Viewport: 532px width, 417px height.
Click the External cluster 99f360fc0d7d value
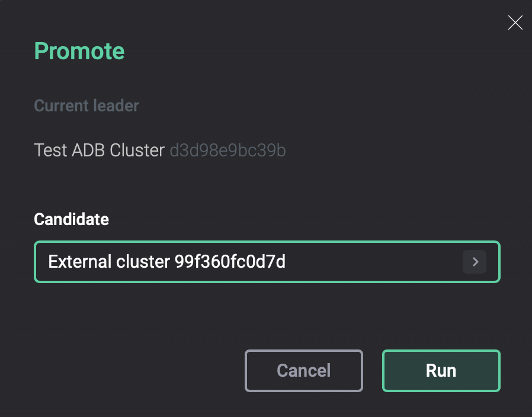pos(167,262)
